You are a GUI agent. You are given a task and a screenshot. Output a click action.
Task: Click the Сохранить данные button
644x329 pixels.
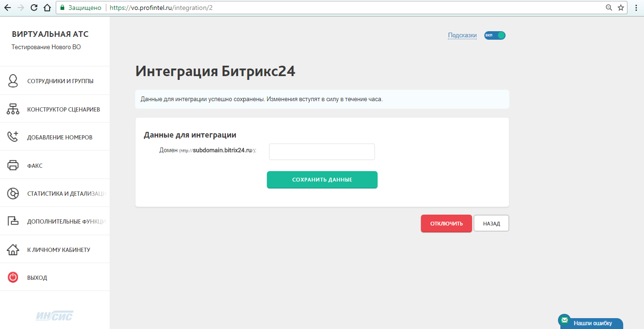322,180
